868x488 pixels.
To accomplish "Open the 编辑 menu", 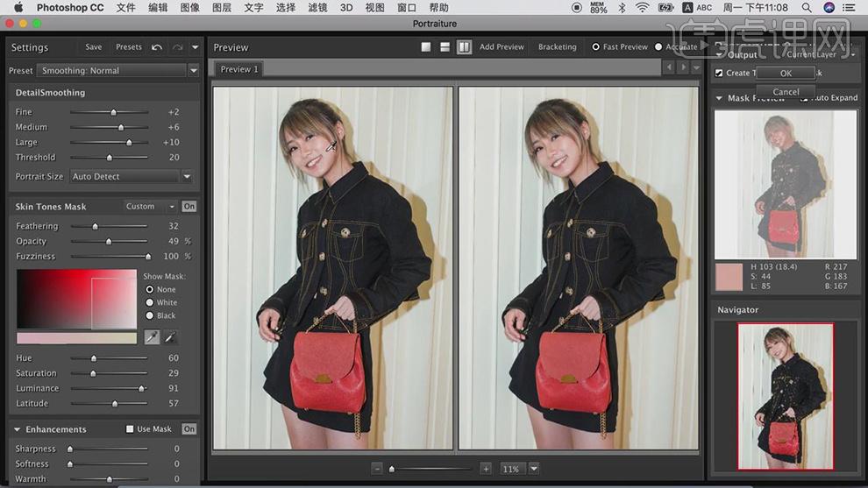I will pyautogui.click(x=158, y=7).
